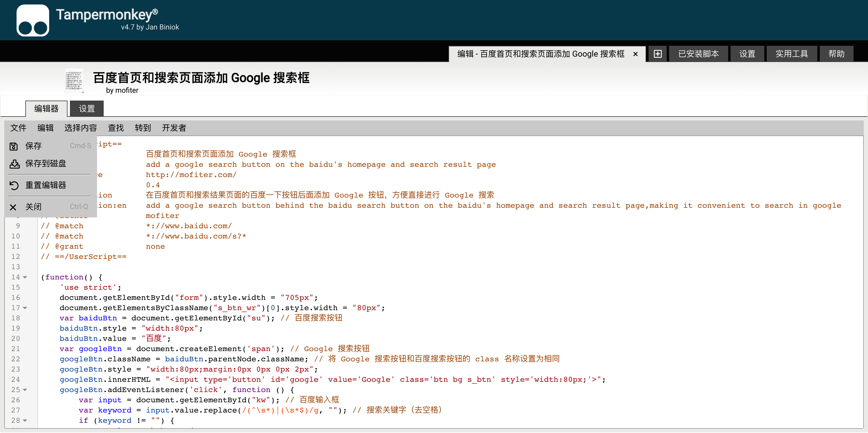Click the author value 'mofiter' in the header
The width and height of the screenshot is (868, 433).
[x=162, y=216]
